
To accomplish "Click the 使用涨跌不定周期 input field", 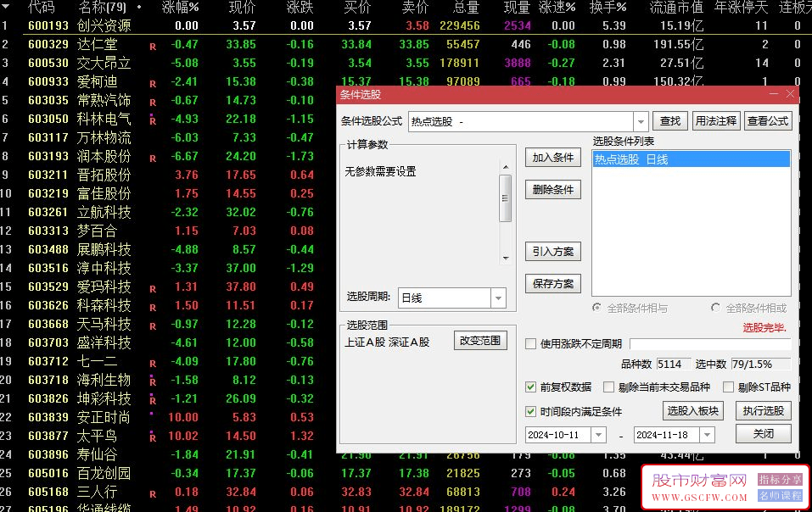I will [710, 344].
